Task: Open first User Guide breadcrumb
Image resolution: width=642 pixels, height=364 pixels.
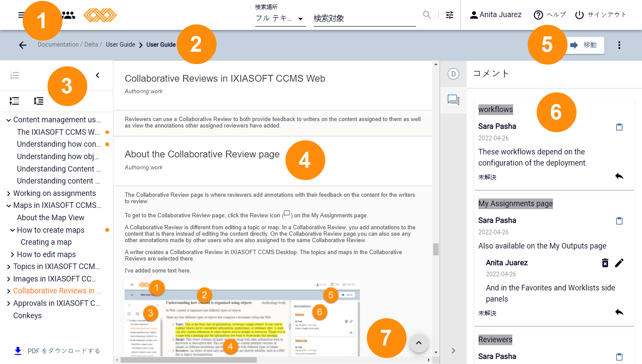Action: click(x=120, y=44)
